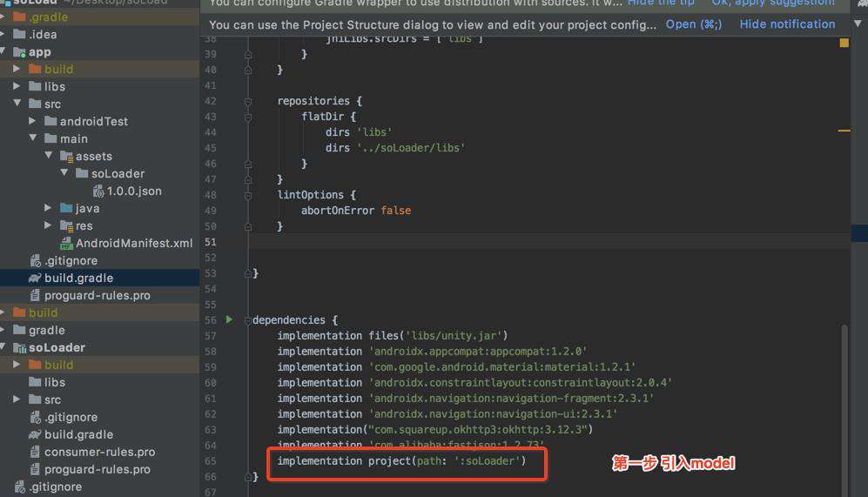Collapse the soLoader folder under assets
This screenshot has width=868, height=497.
point(64,172)
